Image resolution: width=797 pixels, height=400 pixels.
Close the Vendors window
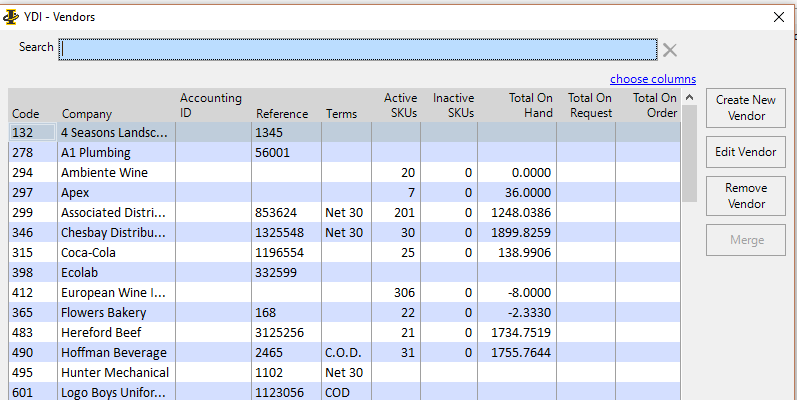click(x=779, y=16)
